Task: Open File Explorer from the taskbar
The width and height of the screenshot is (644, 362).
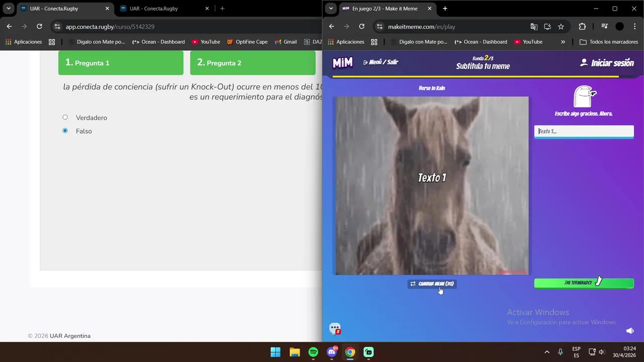Action: (294, 352)
